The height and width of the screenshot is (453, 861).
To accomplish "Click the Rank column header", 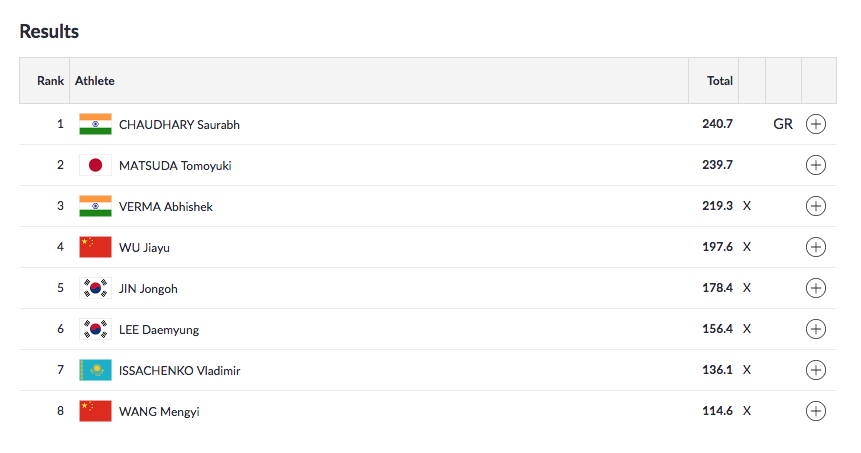I will coord(51,81).
